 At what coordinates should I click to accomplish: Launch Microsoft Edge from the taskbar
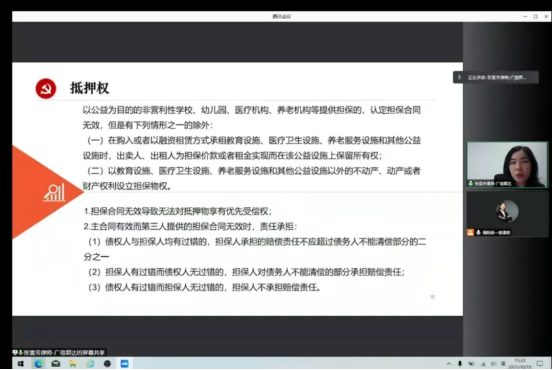38,364
